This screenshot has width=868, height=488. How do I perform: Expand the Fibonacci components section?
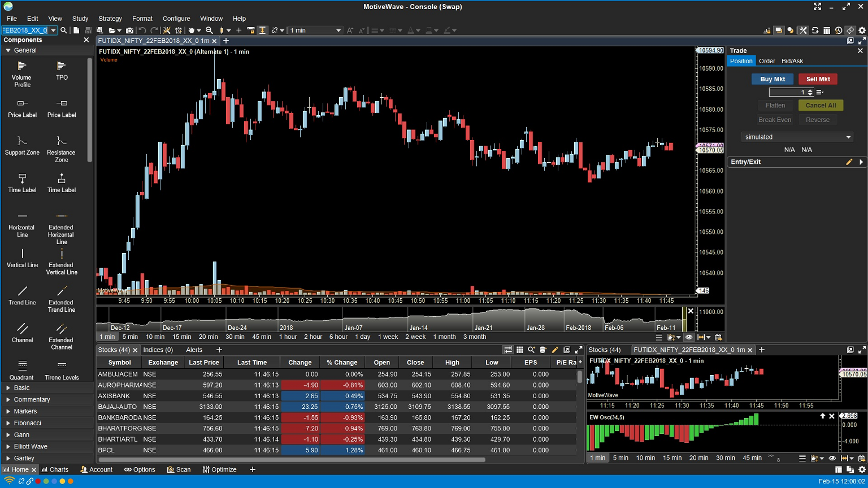tap(8, 423)
